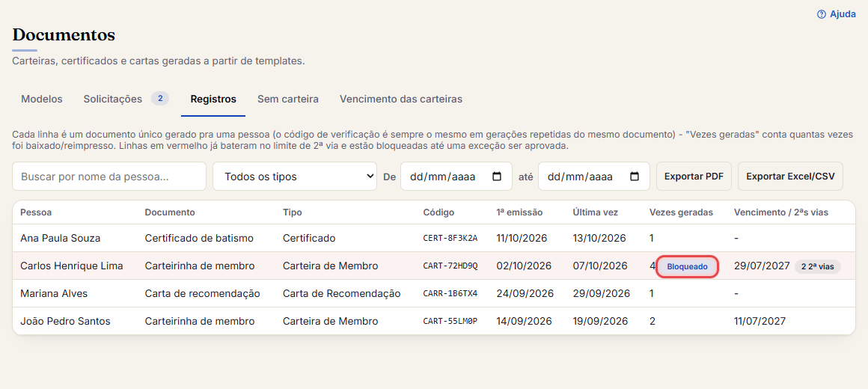Expand the Todos os tipos dropdown
Screen dimensions: 868x389
(x=295, y=177)
